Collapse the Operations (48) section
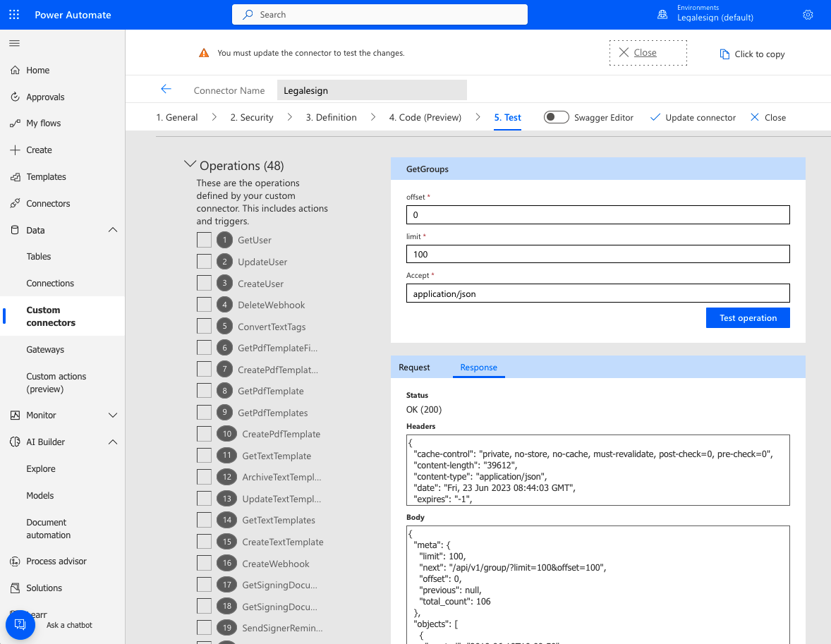This screenshot has height=644, width=831. pyautogui.click(x=190, y=164)
